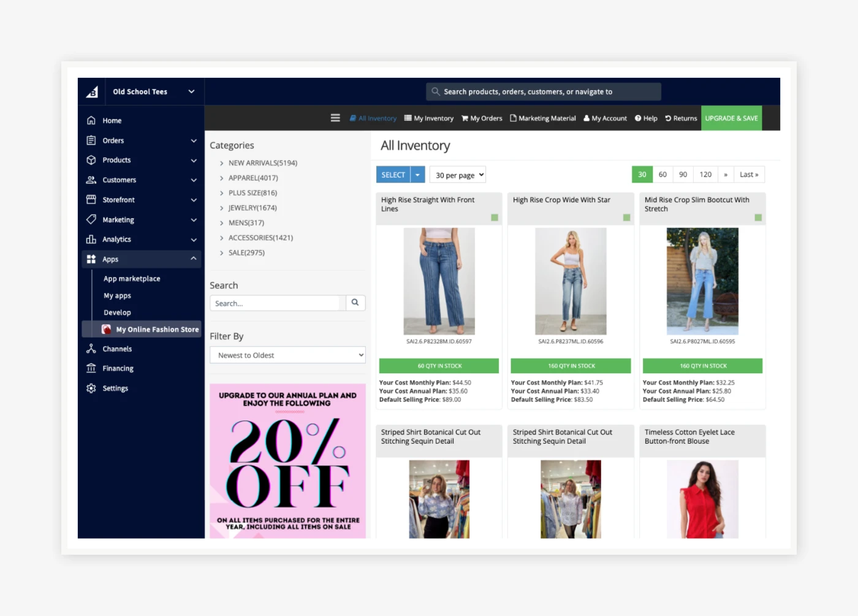Click My Online Fashion Store app icon
The height and width of the screenshot is (616, 858).
[107, 330]
